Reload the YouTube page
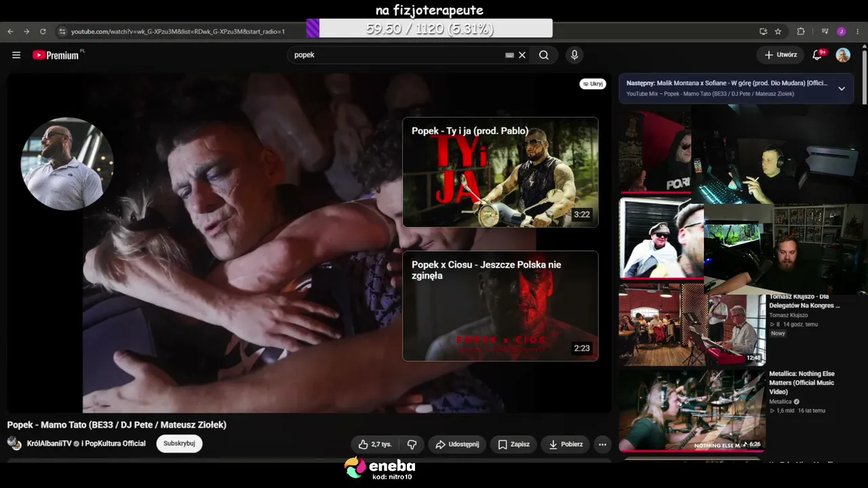868x488 pixels. (43, 31)
